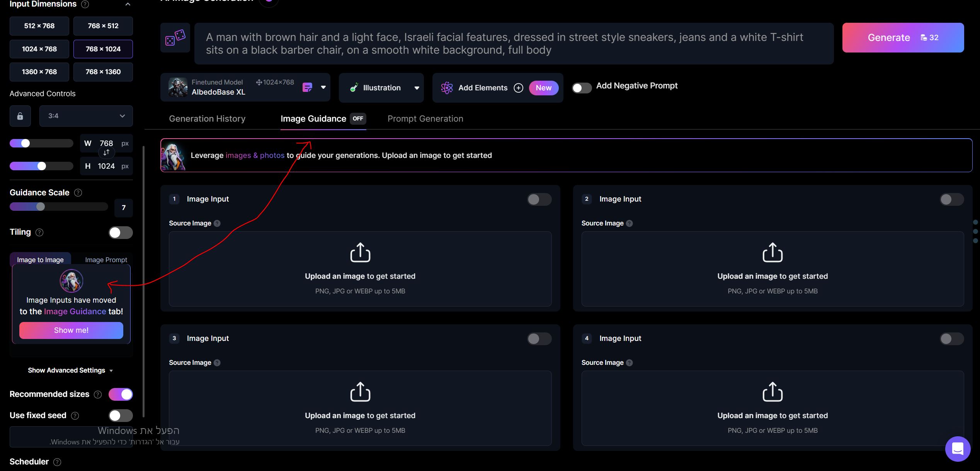Open the chat support bubble icon

pos(958,449)
